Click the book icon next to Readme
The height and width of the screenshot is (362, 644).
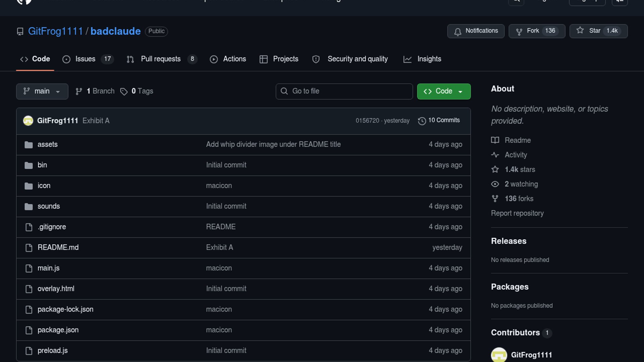[x=495, y=140]
